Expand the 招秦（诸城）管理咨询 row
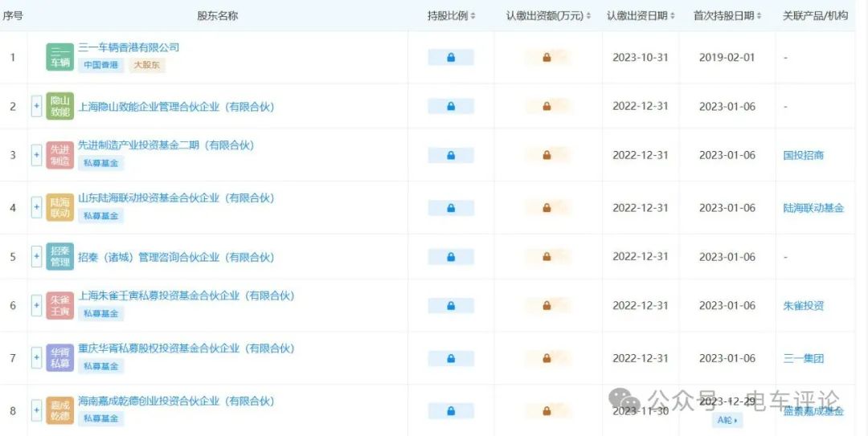 pos(36,257)
